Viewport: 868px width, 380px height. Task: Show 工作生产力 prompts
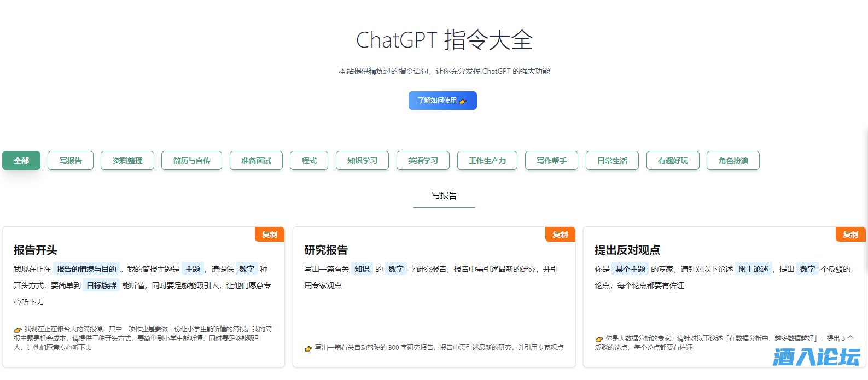pos(487,161)
